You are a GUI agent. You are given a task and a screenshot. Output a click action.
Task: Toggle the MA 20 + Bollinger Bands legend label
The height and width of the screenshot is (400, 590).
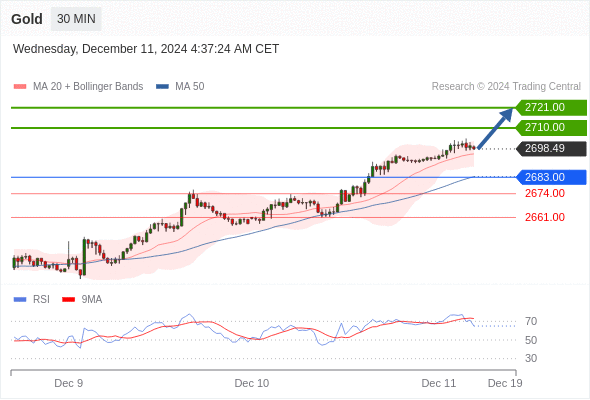click(x=88, y=87)
